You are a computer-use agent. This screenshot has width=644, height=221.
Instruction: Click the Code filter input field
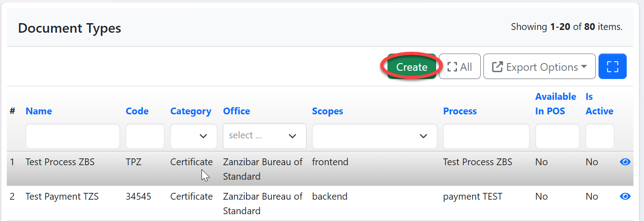145,136
